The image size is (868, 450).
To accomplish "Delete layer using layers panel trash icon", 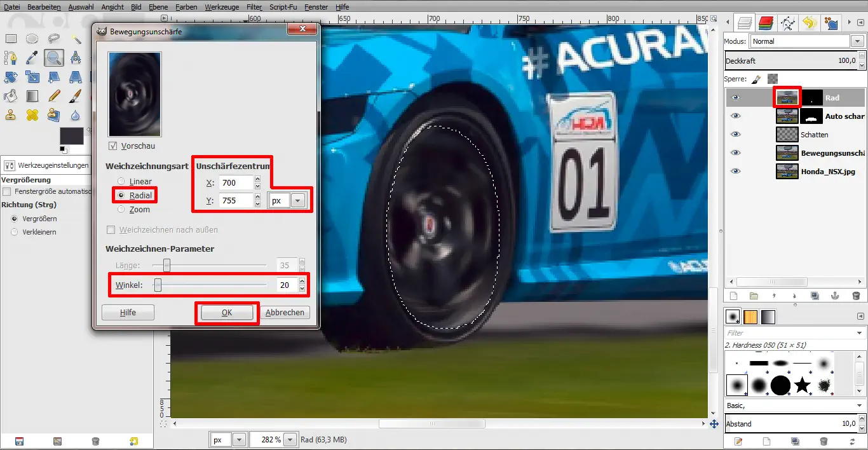I will point(856,296).
